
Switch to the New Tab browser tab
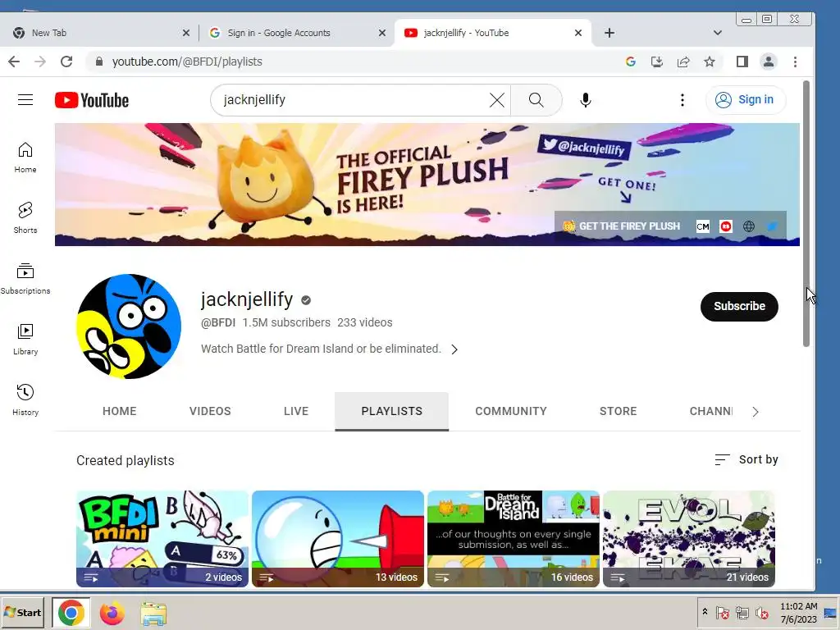coord(99,33)
